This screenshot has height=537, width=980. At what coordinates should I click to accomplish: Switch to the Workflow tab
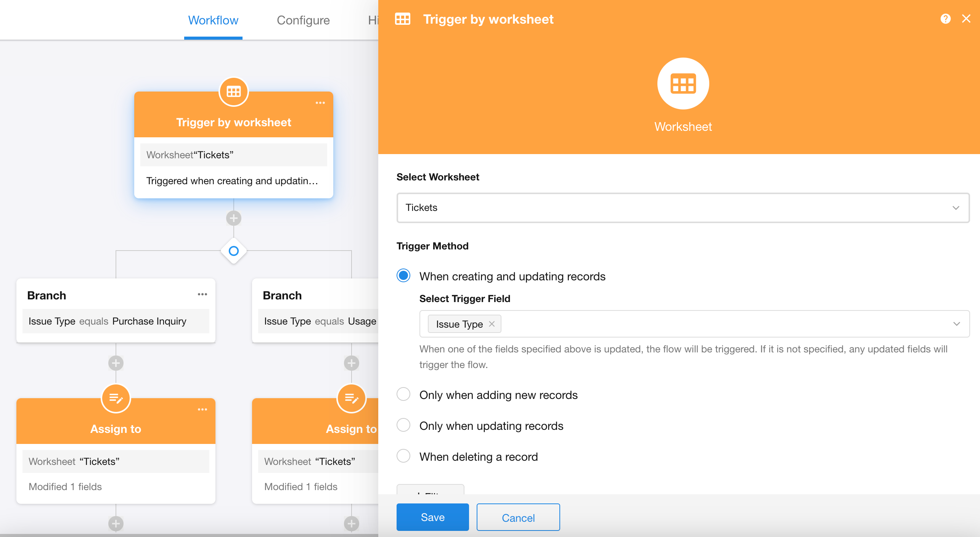(x=213, y=20)
